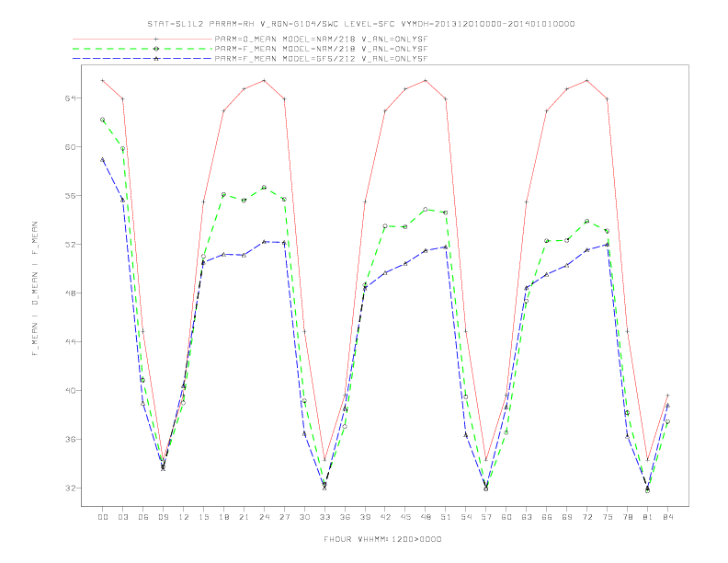728x563 pixels.
Task: Click the y-axis tick label 64
Action: point(71,98)
